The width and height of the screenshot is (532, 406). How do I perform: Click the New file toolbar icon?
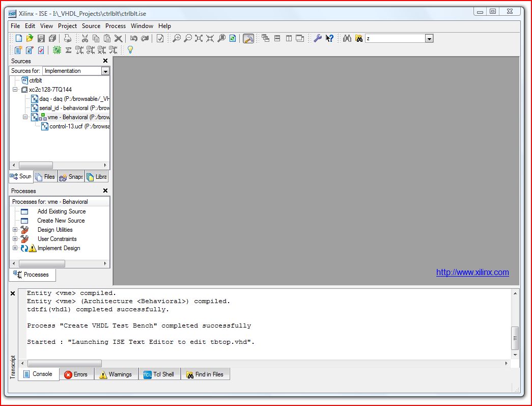click(x=19, y=38)
